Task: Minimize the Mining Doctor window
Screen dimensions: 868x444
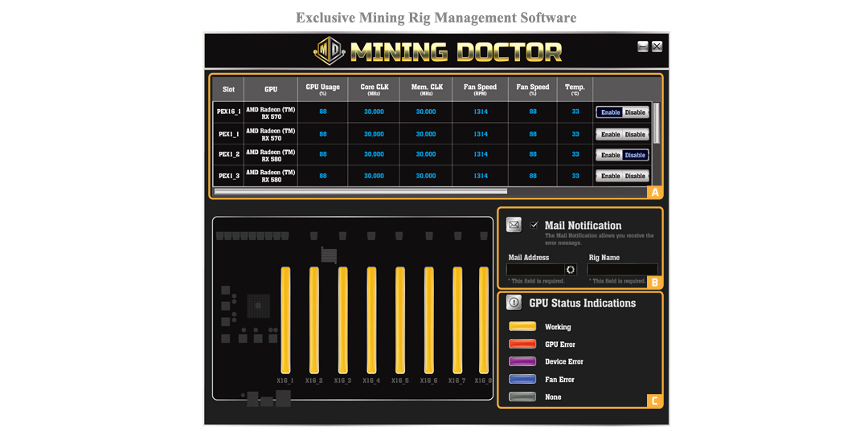Action: coord(643,47)
